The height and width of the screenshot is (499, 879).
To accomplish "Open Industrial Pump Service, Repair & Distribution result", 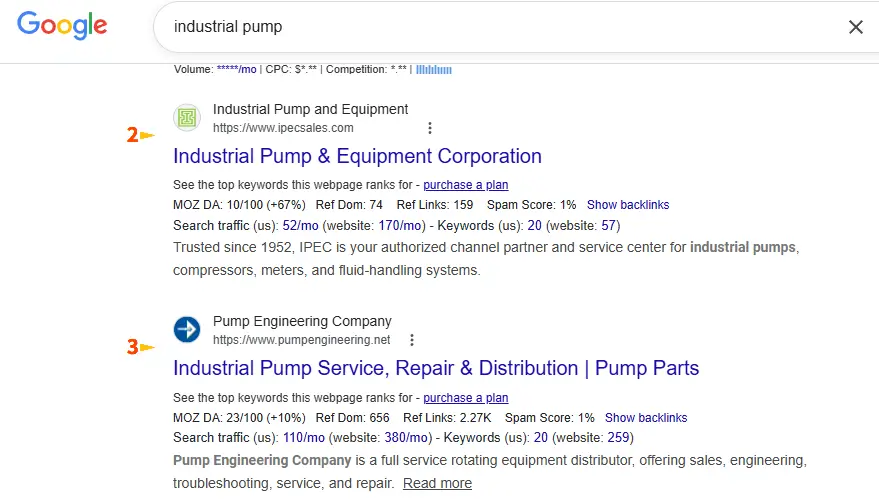I will pos(436,368).
